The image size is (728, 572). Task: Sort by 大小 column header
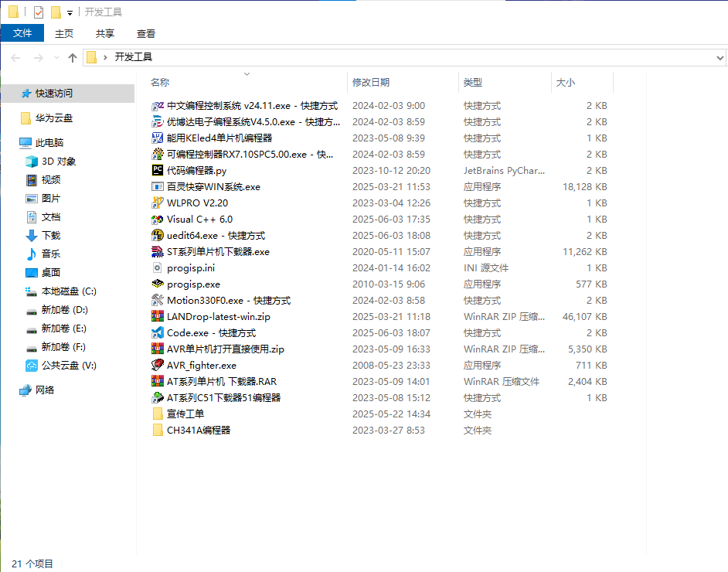coord(566,82)
